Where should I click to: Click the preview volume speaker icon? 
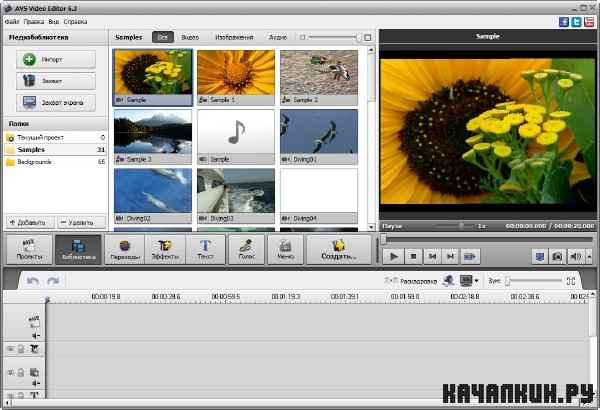point(576,256)
